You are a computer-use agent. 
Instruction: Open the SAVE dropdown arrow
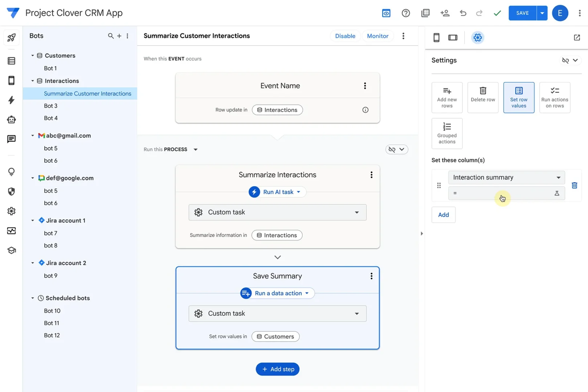(x=542, y=13)
